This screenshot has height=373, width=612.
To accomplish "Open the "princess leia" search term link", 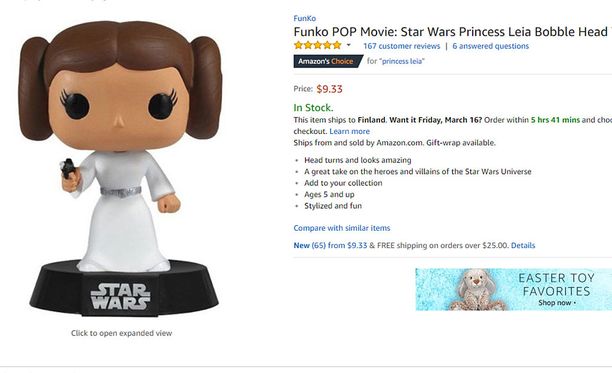I will click(x=402, y=61).
